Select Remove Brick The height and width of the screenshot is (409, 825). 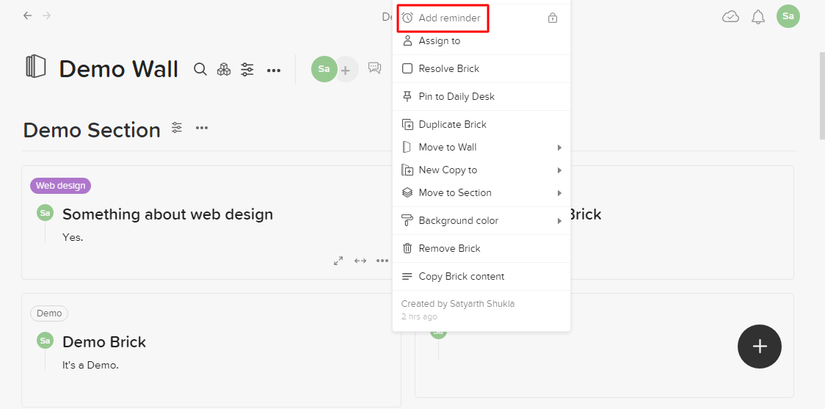click(481, 248)
